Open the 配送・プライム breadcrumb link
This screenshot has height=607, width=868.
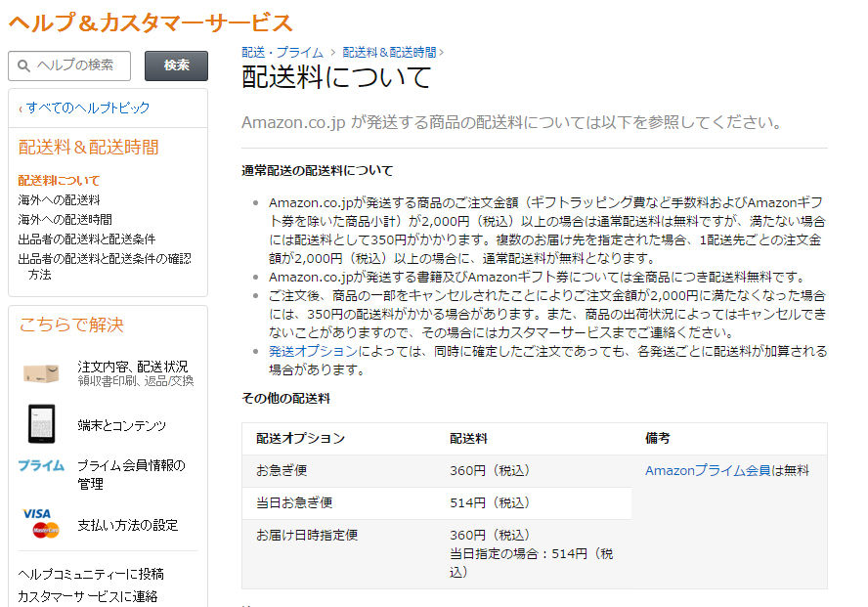282,53
